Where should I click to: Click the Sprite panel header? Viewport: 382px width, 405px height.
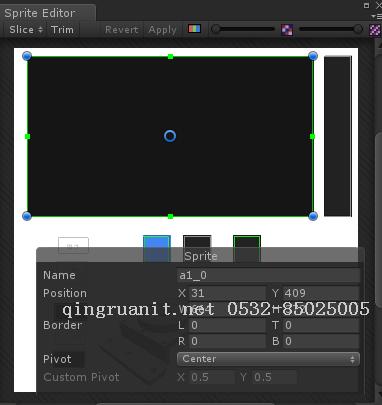pyautogui.click(x=200, y=256)
